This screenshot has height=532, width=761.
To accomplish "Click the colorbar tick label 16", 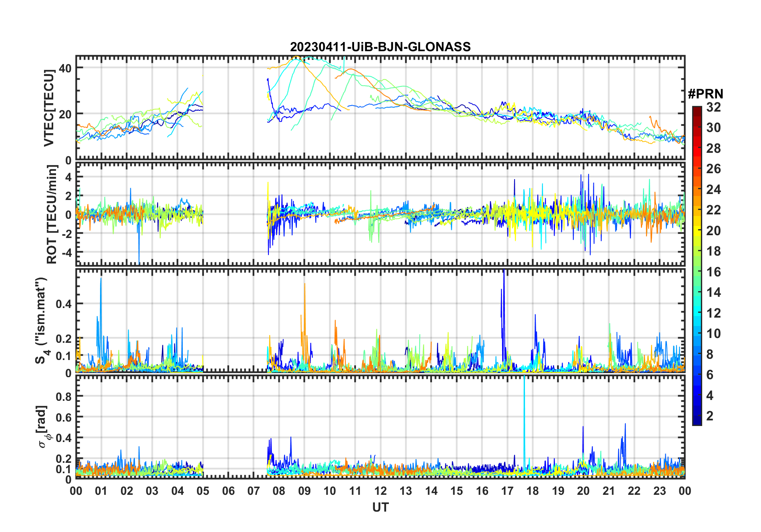I will pos(713,272).
